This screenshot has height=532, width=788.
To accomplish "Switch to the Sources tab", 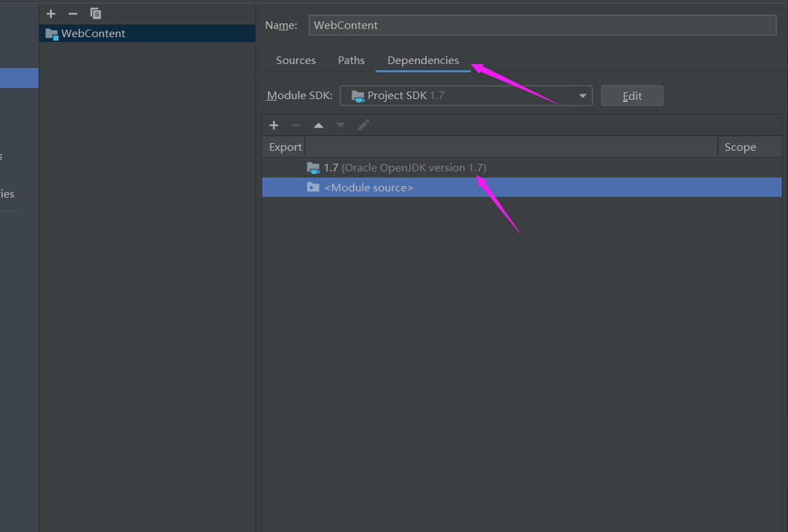I will (x=295, y=61).
